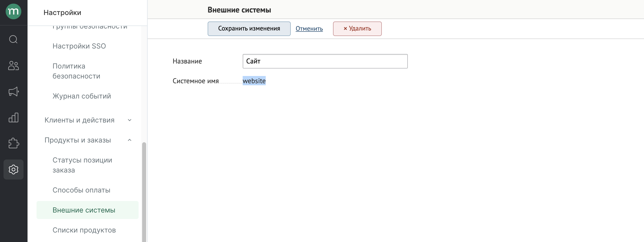The width and height of the screenshot is (644, 242).
Task: Open the settings gear icon
Action: [x=14, y=169]
